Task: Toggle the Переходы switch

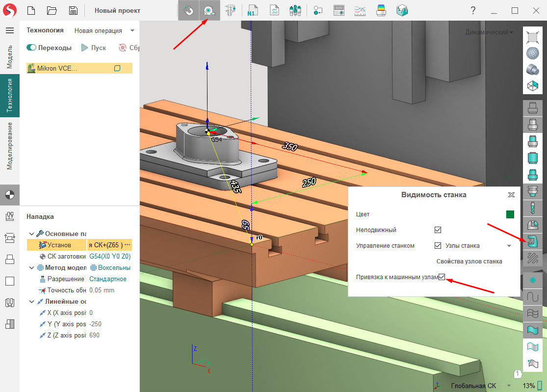Action: click(x=32, y=48)
